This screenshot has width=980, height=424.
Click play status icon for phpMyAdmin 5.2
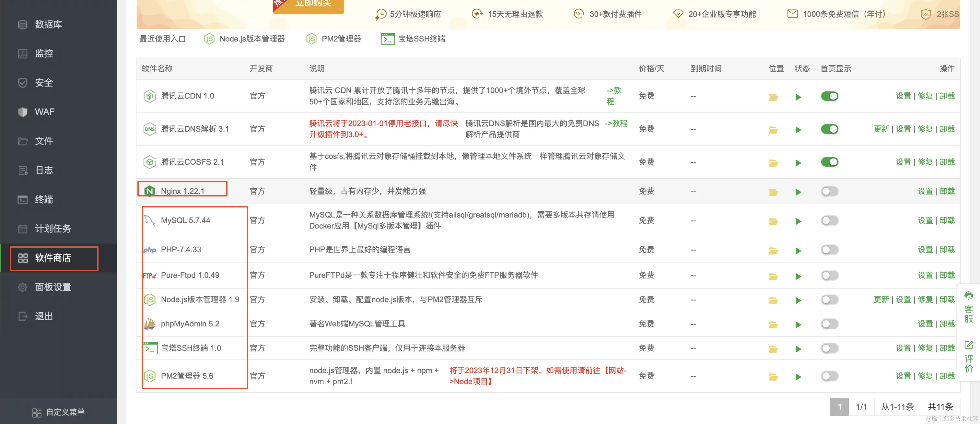[798, 324]
